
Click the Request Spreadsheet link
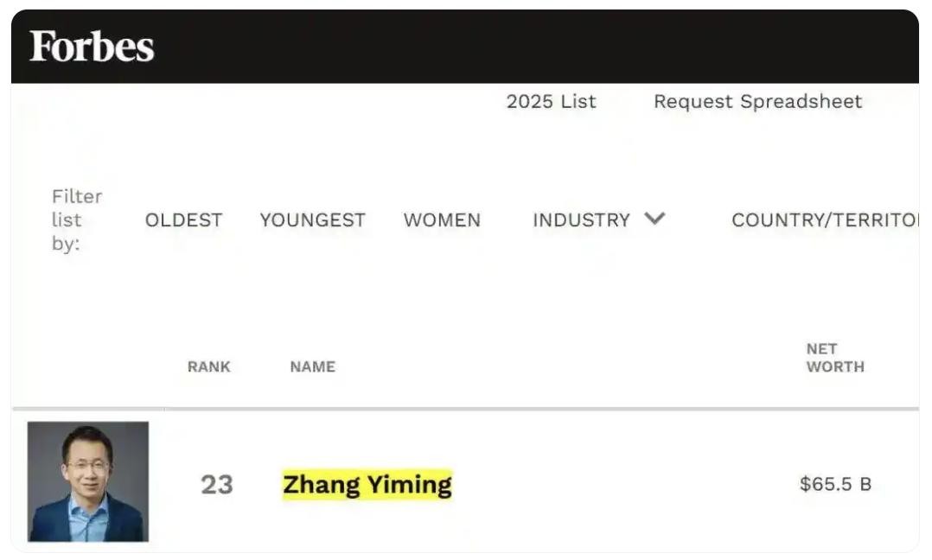point(757,101)
